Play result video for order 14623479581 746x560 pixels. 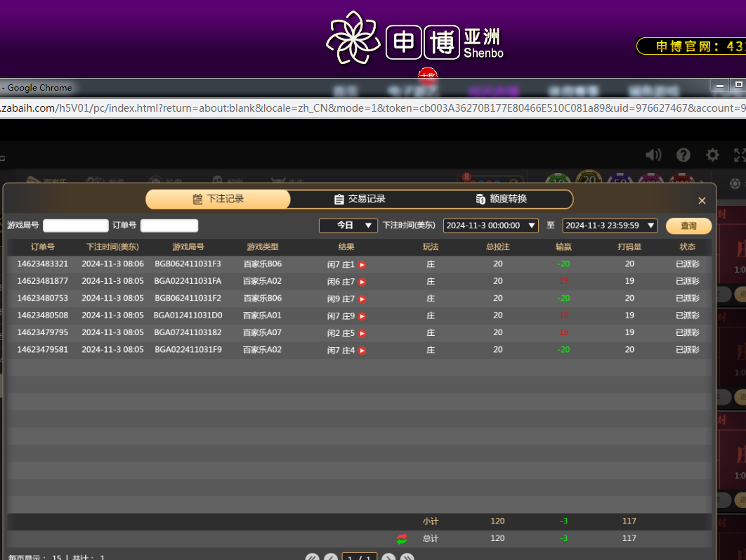pyautogui.click(x=362, y=351)
